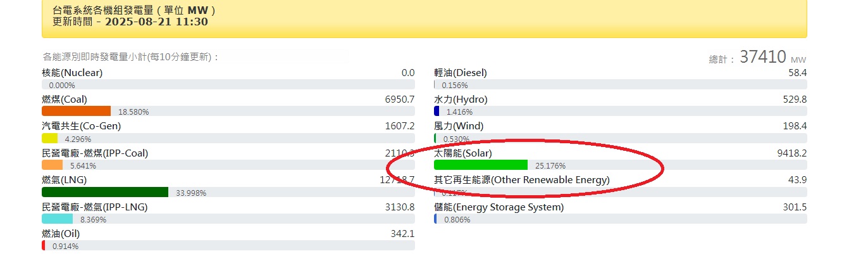Click the dark green LNG bar
868x263 pixels.
pos(105,192)
